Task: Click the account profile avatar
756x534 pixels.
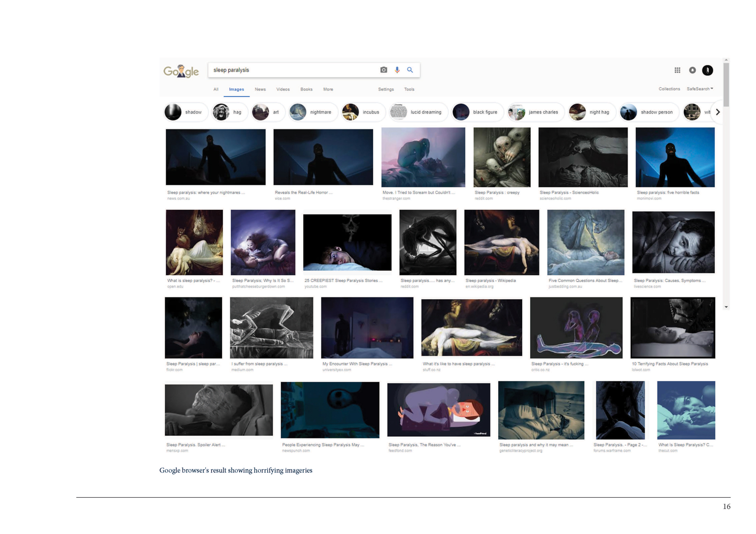Action: 707,70
